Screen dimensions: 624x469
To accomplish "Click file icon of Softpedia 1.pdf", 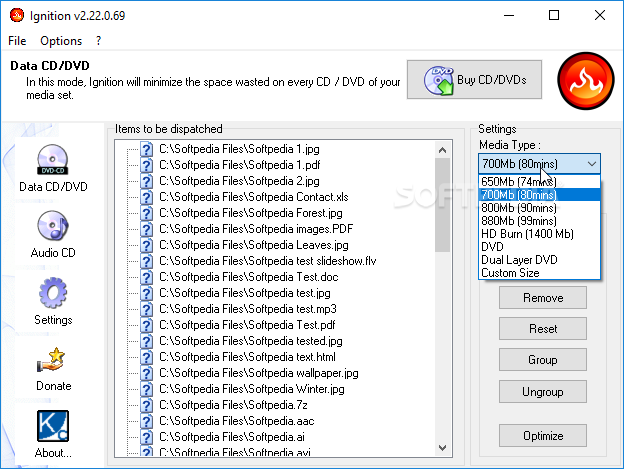I will coord(146,165).
